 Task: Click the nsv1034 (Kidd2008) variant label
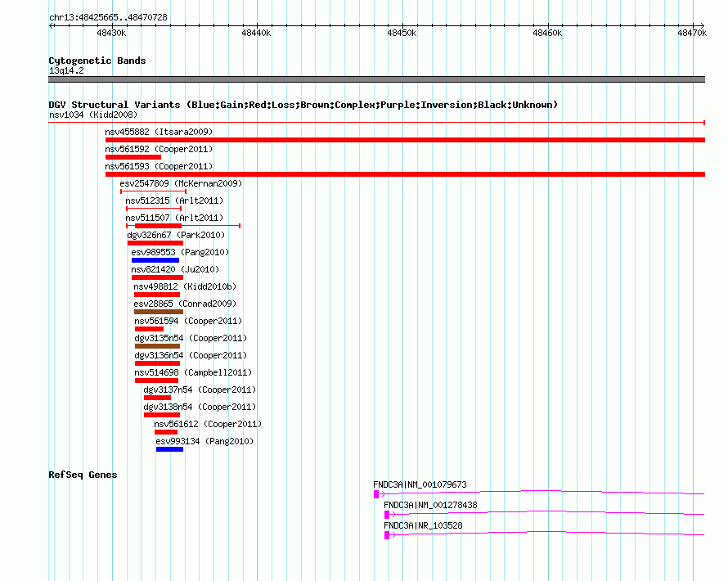click(x=93, y=115)
